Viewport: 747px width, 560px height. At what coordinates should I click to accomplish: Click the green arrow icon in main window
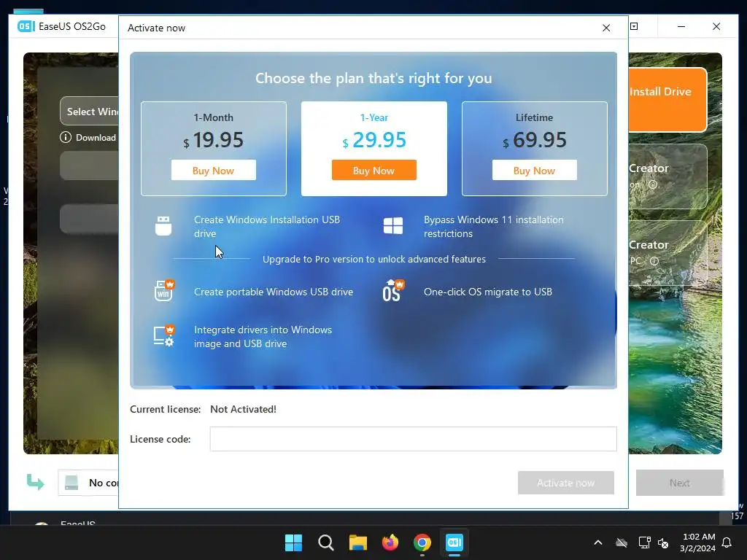(x=35, y=483)
